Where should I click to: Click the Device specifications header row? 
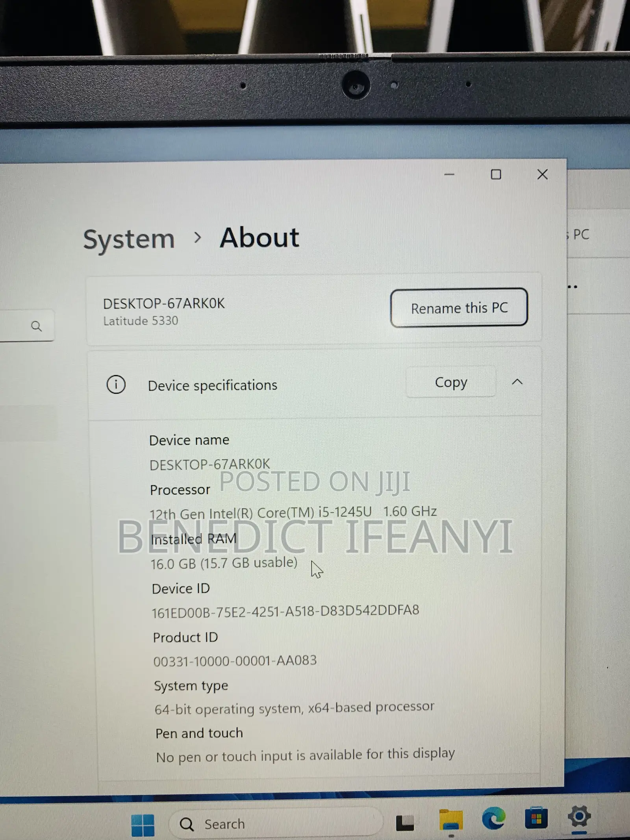point(314,383)
